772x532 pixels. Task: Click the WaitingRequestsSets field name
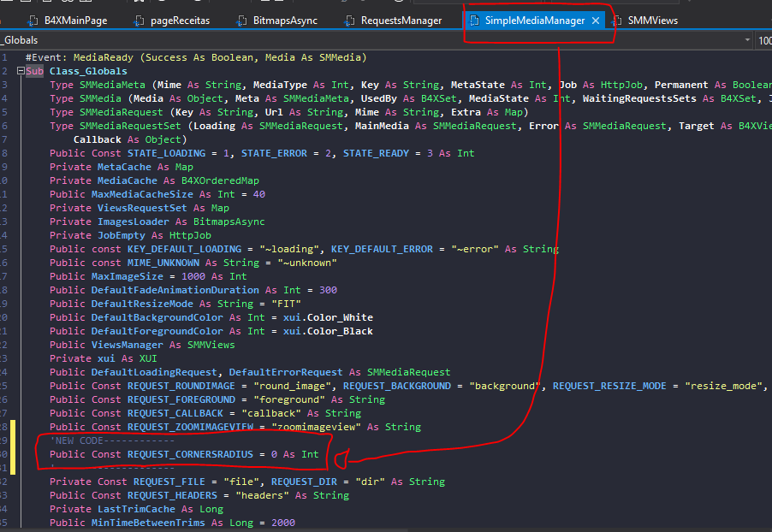tap(639, 98)
